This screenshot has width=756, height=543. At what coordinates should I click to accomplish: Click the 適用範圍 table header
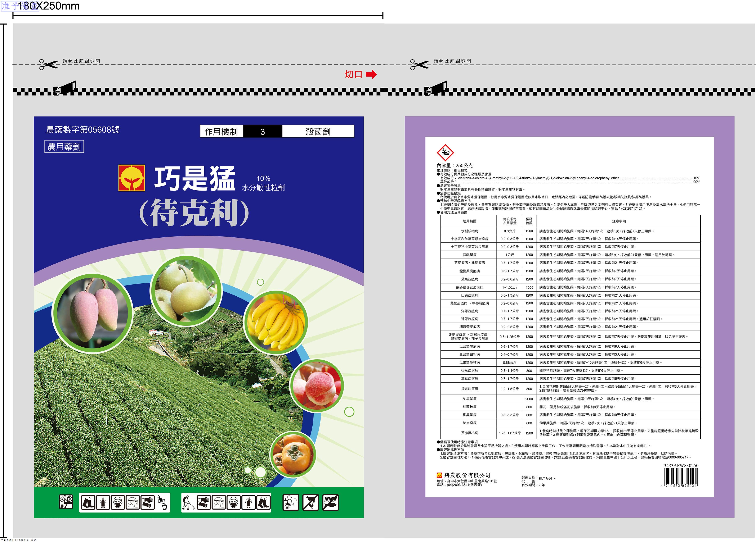tap(469, 221)
